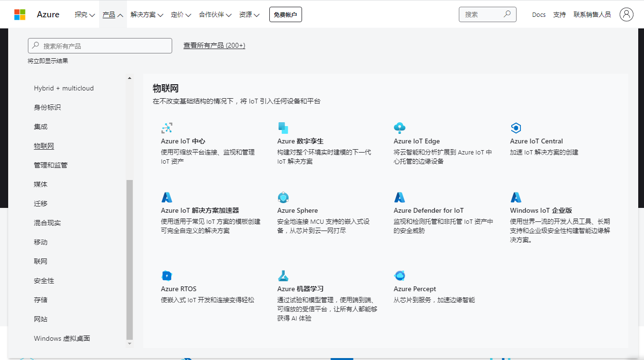Viewport: 644px width, 360px height.
Task: Click the Azure 机器学习 product icon
Action: (283, 276)
